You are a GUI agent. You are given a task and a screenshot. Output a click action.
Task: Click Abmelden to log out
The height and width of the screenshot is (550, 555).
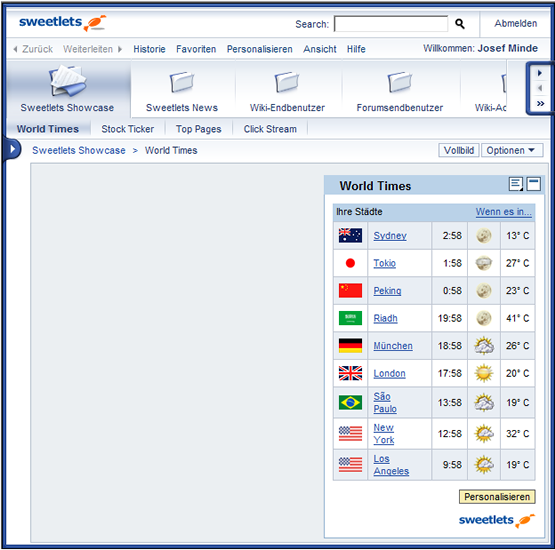[x=515, y=23]
